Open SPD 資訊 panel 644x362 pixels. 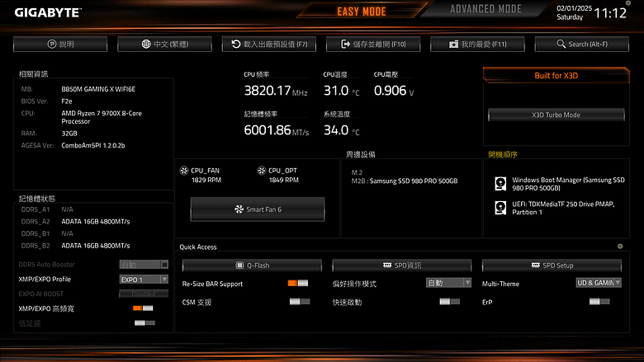pos(402,266)
